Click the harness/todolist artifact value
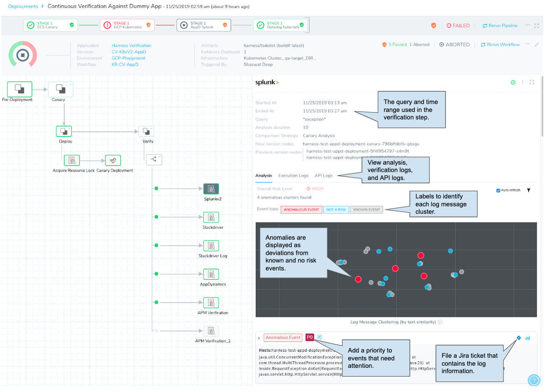The height and width of the screenshot is (392, 547). [274, 46]
